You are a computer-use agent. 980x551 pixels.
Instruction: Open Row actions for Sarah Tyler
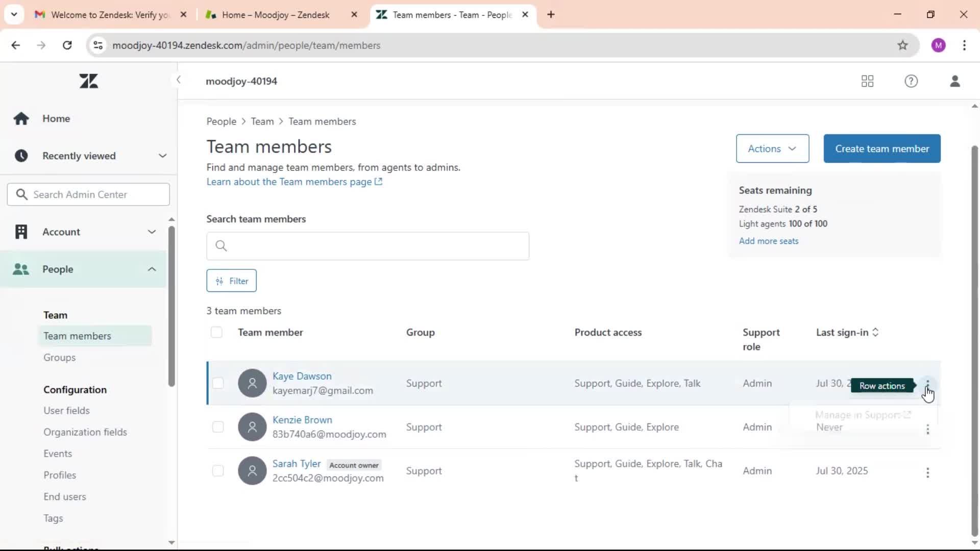tap(927, 473)
